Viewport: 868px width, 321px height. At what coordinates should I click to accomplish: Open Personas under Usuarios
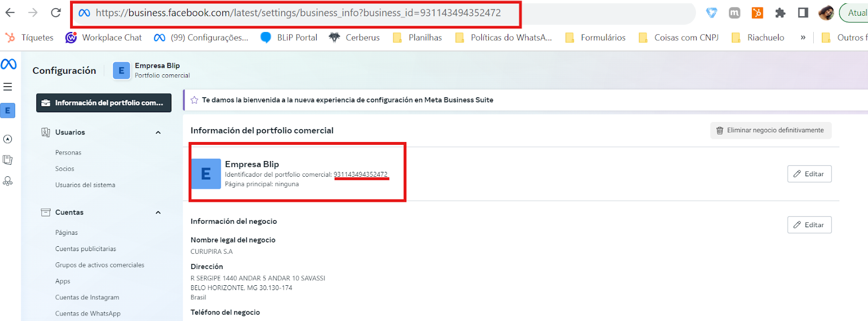[x=68, y=153]
